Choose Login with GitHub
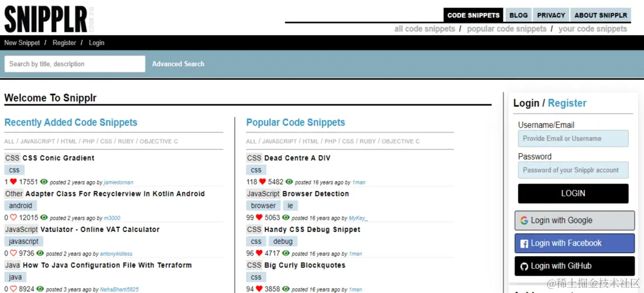644x293 pixels. (x=574, y=266)
